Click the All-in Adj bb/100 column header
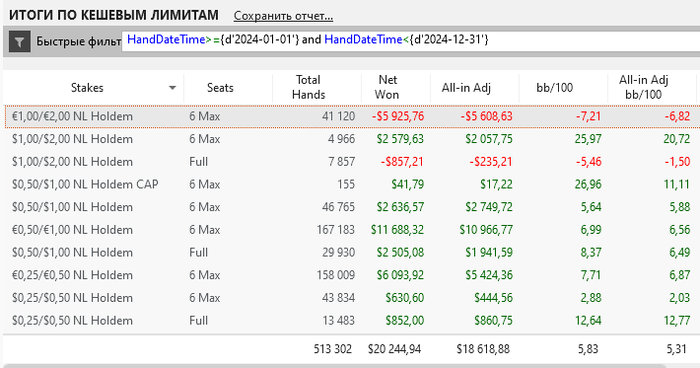This screenshot has height=368, width=700. pyautogui.click(x=643, y=87)
